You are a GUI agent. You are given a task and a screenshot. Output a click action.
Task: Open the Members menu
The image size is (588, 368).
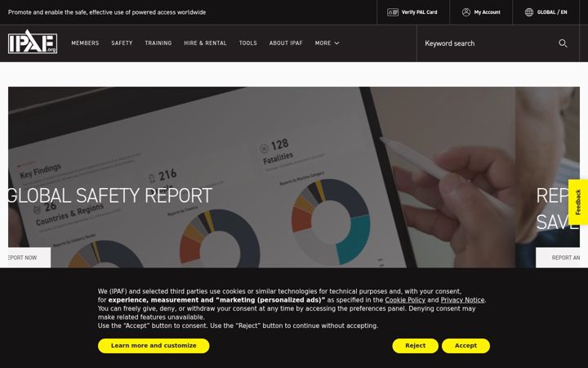click(85, 43)
